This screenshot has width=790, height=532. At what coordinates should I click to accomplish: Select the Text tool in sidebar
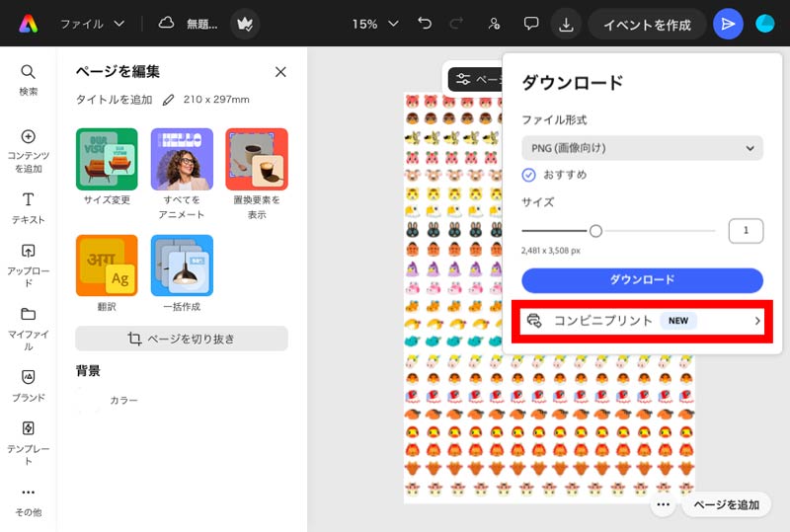tap(29, 199)
